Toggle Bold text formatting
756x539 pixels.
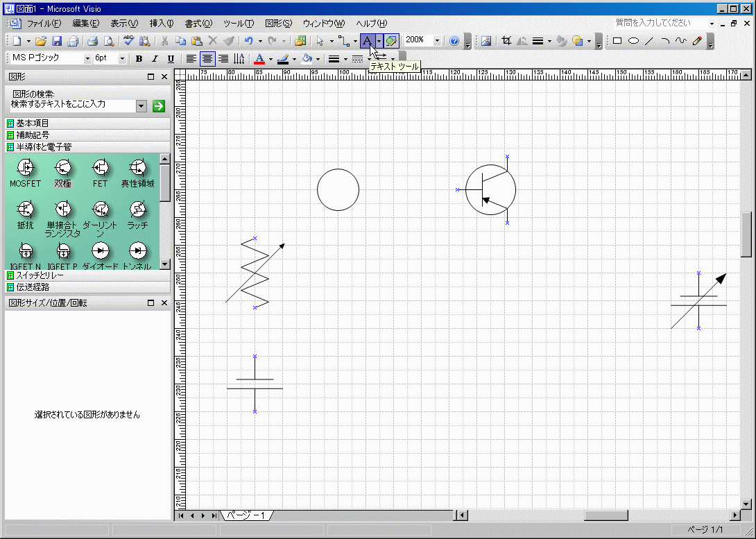tap(139, 59)
